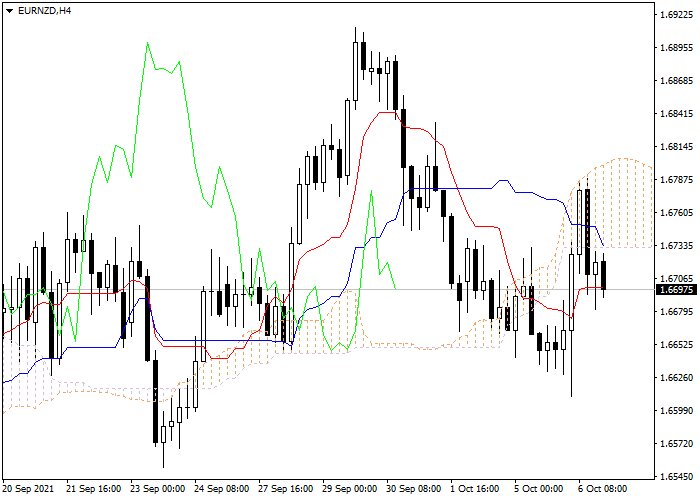This screenshot has height=500, width=700.
Task: Select the 24 Sep 08:00 time label
Action: tap(222, 489)
